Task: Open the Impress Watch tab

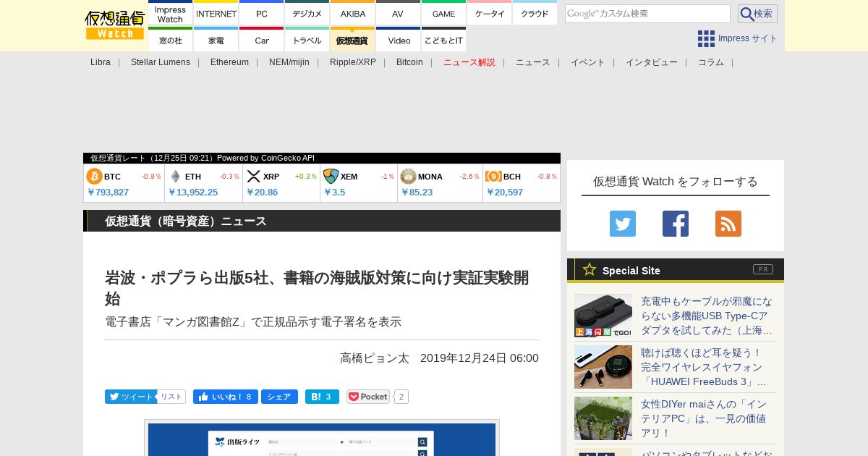Action: click(170, 14)
